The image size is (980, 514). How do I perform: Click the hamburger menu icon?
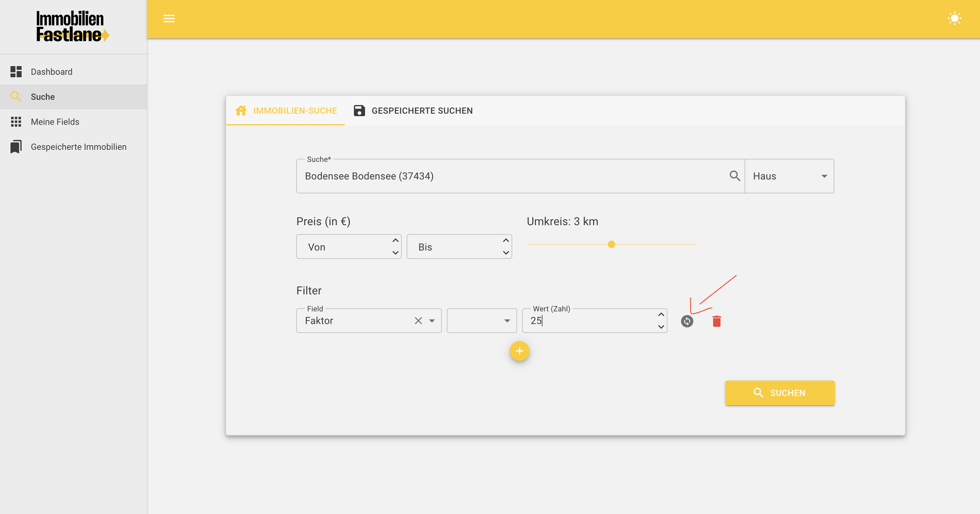169,19
